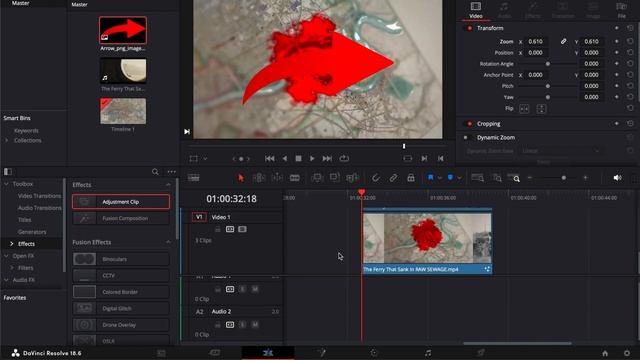Open the Video inspector tab
This screenshot has height=360, width=640.
point(476,10)
